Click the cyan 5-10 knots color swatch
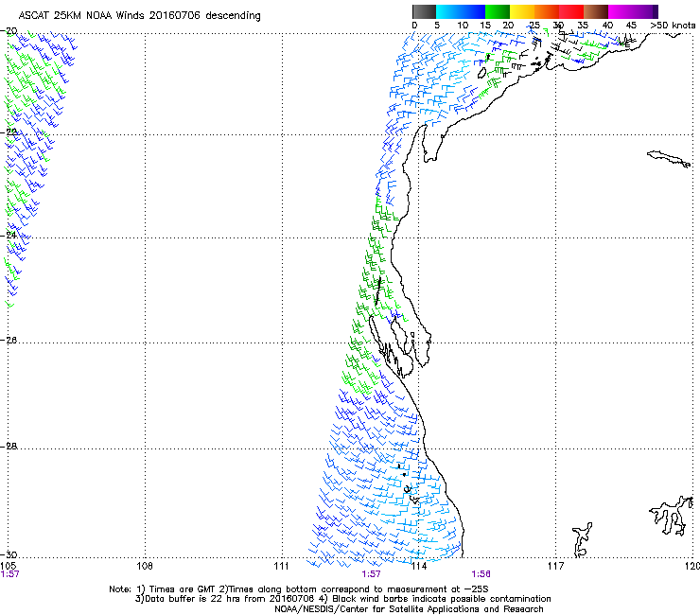Viewport: 700px width, 615px height. (x=448, y=11)
